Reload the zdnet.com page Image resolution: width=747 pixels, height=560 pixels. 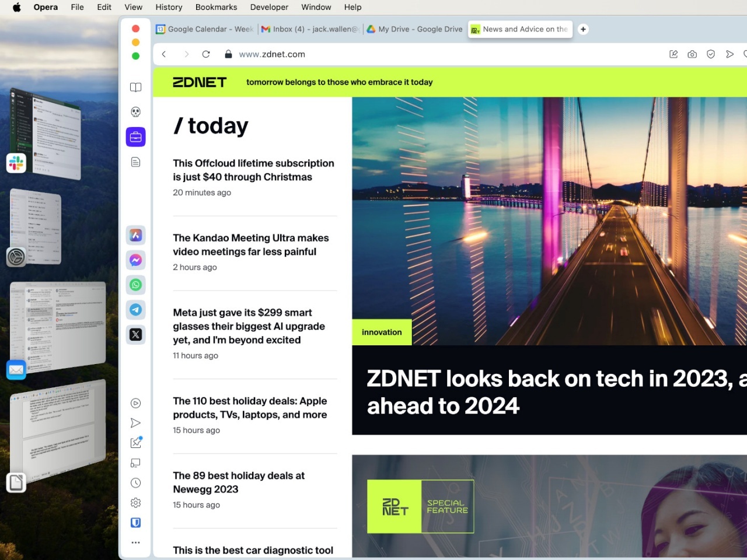pyautogui.click(x=206, y=54)
